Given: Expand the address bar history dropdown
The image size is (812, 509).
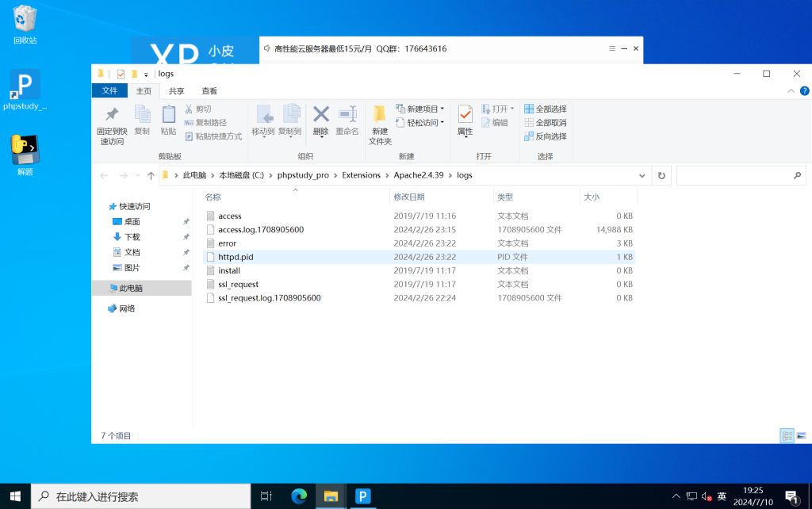Looking at the screenshot, I should [x=643, y=175].
